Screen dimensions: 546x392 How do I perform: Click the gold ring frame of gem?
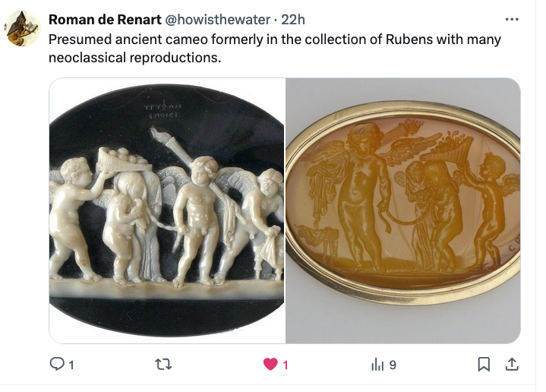pyautogui.click(x=403, y=204)
